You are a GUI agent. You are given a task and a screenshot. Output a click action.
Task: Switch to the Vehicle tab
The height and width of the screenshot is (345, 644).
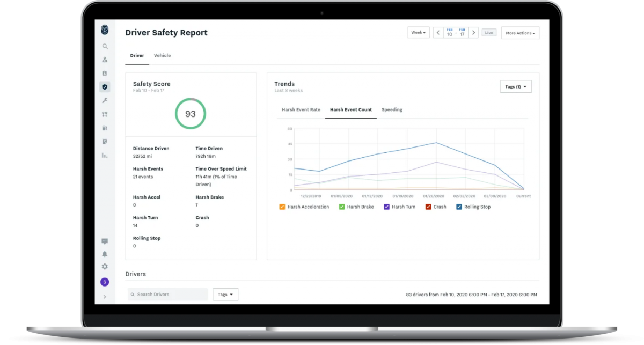click(162, 55)
